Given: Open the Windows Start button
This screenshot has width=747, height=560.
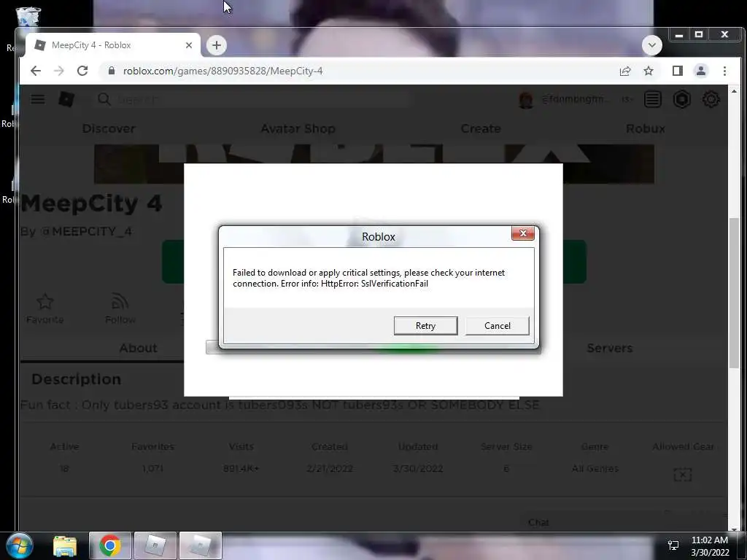Looking at the screenshot, I should coord(18,545).
